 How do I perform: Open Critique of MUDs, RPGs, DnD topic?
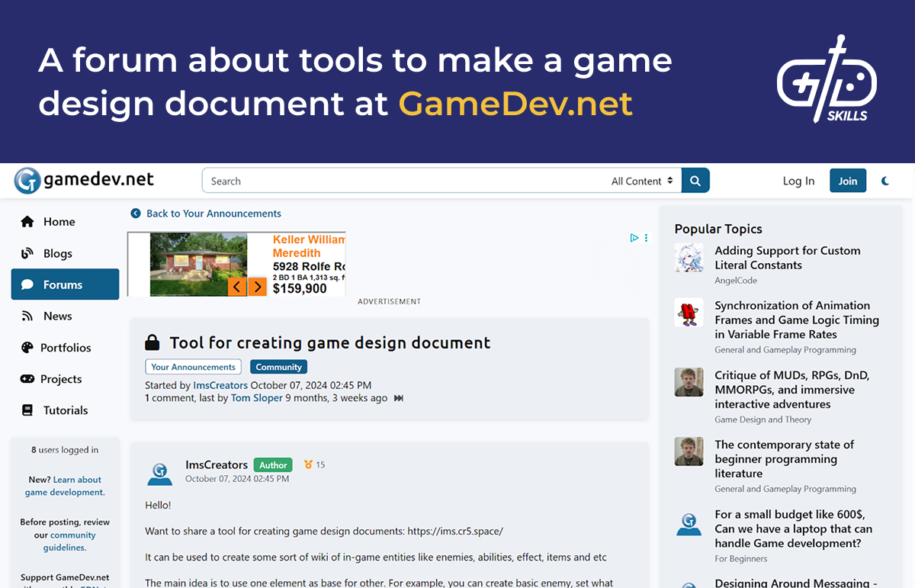coord(792,390)
